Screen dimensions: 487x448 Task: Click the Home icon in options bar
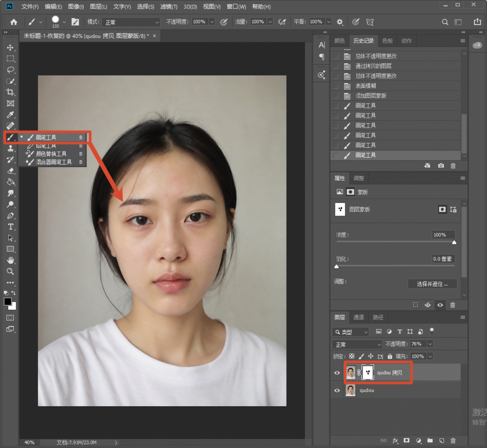[x=14, y=22]
